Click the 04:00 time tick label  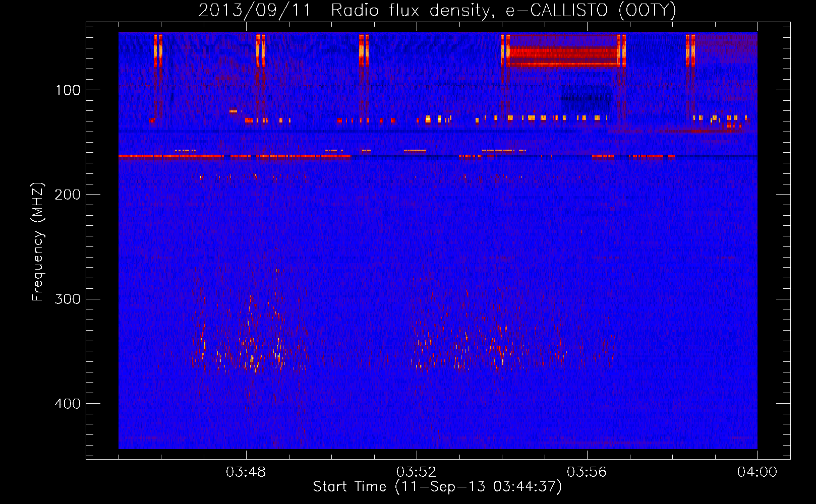coord(757,472)
